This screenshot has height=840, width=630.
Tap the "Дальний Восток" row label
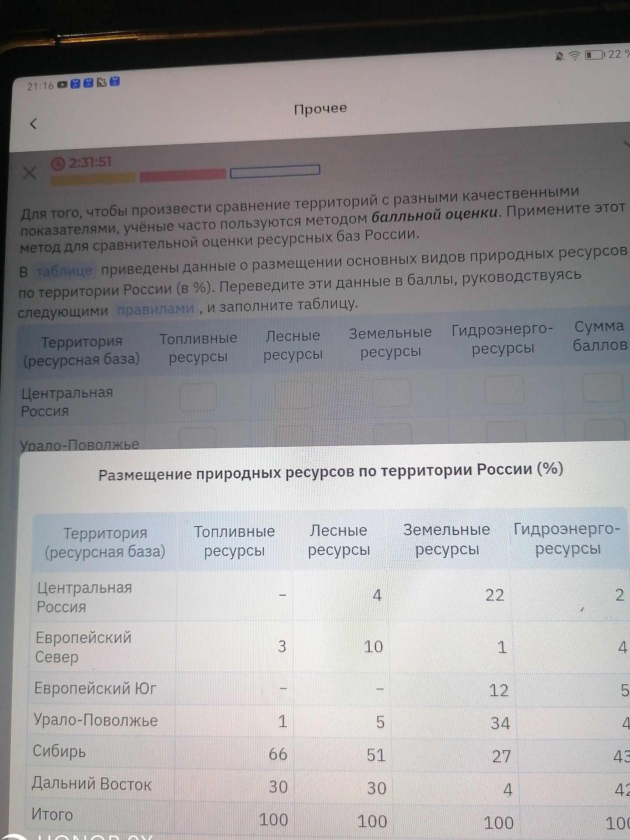[91, 784]
